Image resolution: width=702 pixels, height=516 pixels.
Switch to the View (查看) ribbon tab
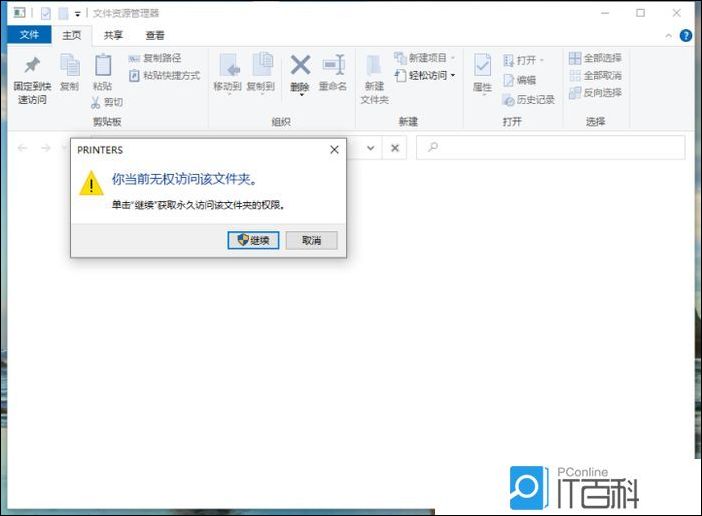pos(155,35)
